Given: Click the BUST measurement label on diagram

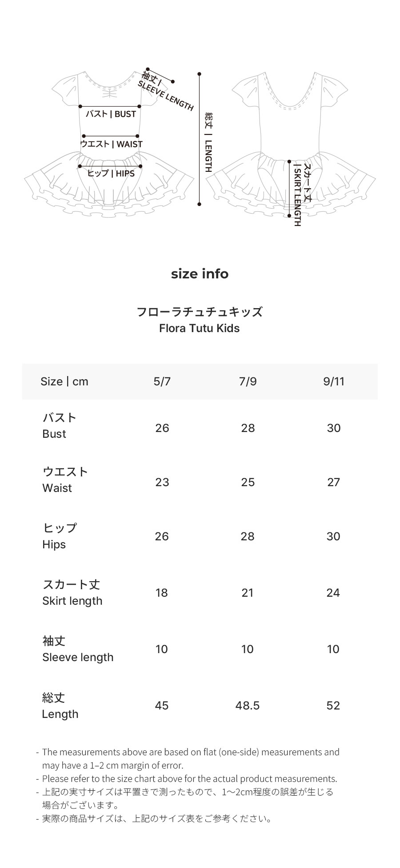Looking at the screenshot, I should 111,114.
